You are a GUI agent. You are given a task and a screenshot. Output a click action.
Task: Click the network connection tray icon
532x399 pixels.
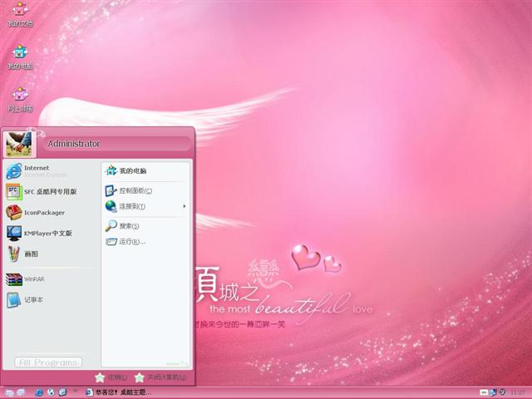click(x=493, y=392)
